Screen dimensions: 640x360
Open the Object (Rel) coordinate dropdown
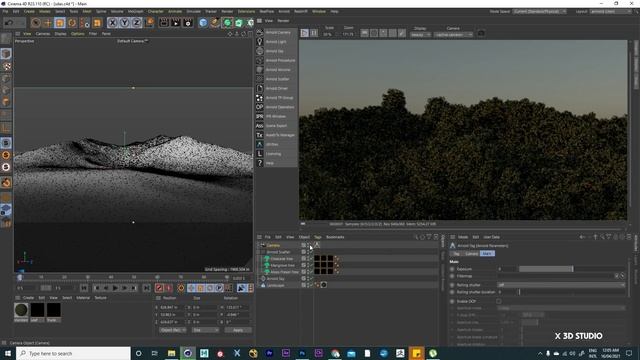[172, 330]
